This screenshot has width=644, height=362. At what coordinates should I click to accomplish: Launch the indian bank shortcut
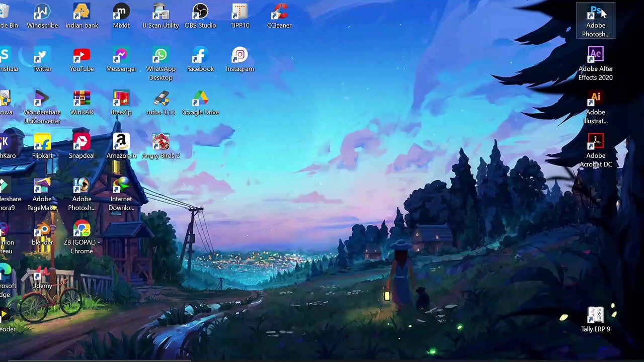click(x=82, y=16)
